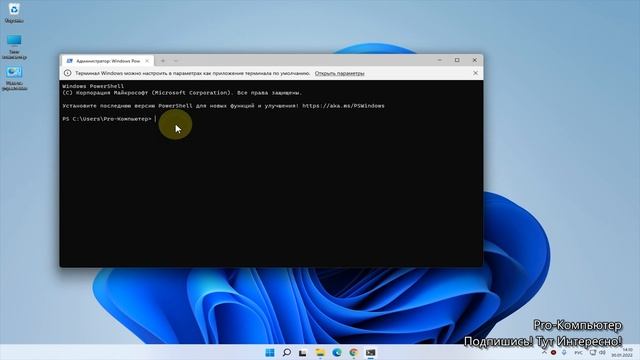The height and width of the screenshot is (360, 640).
Task: Select the This PC desktop icon
Action: (14, 47)
